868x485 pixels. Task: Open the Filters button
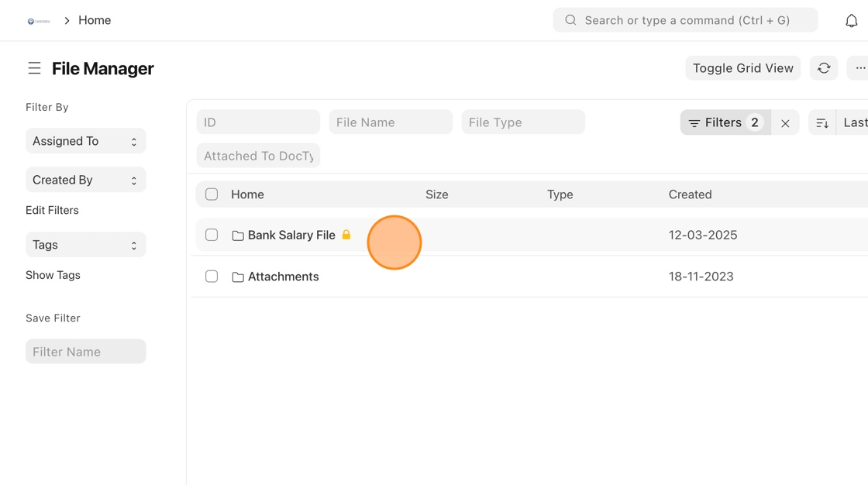(725, 122)
